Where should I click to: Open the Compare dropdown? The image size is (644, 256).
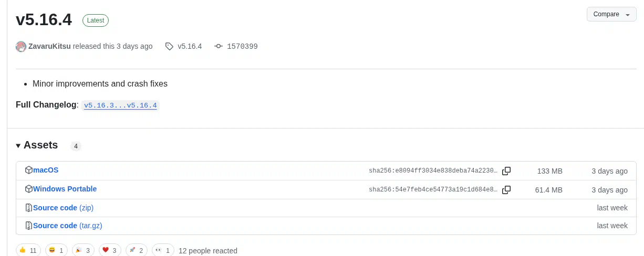coord(611,14)
